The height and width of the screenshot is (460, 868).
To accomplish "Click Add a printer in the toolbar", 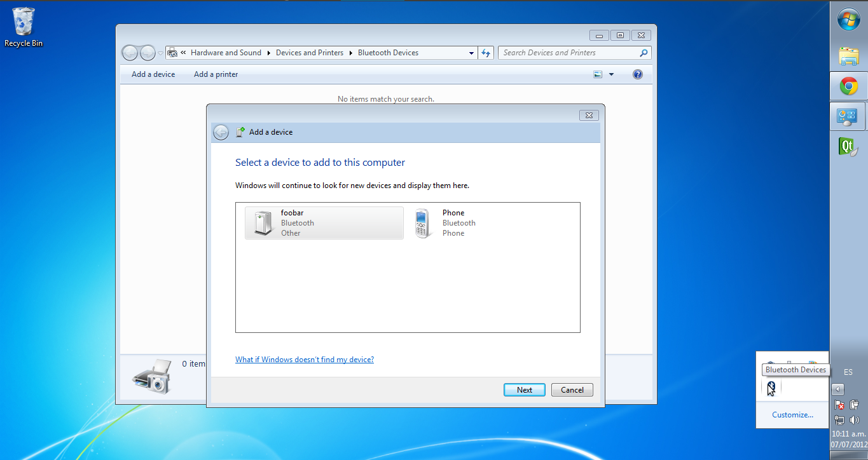I will (x=216, y=74).
